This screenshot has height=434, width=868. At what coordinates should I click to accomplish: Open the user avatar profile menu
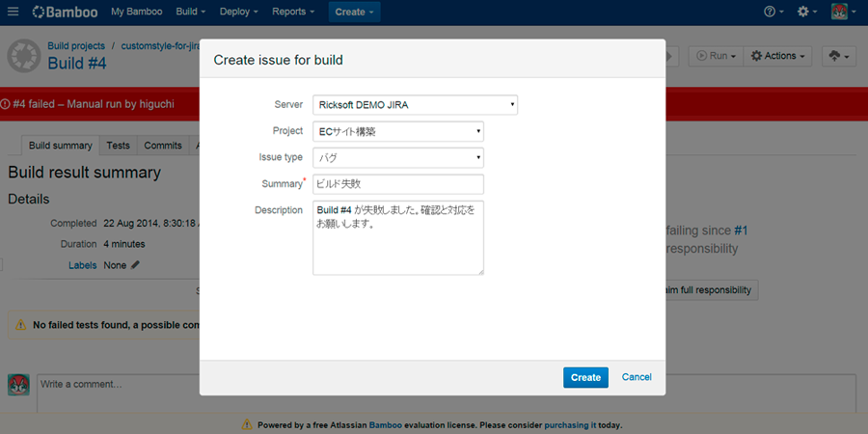click(x=843, y=12)
